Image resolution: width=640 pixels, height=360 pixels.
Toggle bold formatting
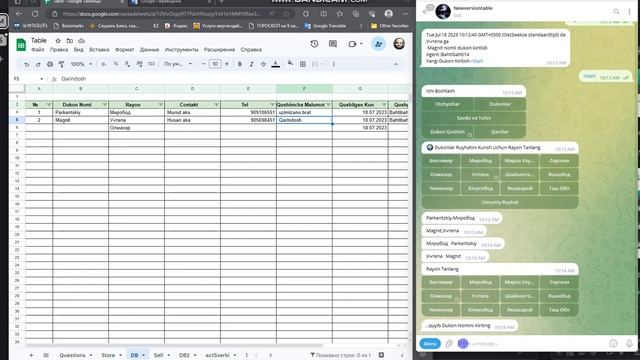[x=240, y=64]
